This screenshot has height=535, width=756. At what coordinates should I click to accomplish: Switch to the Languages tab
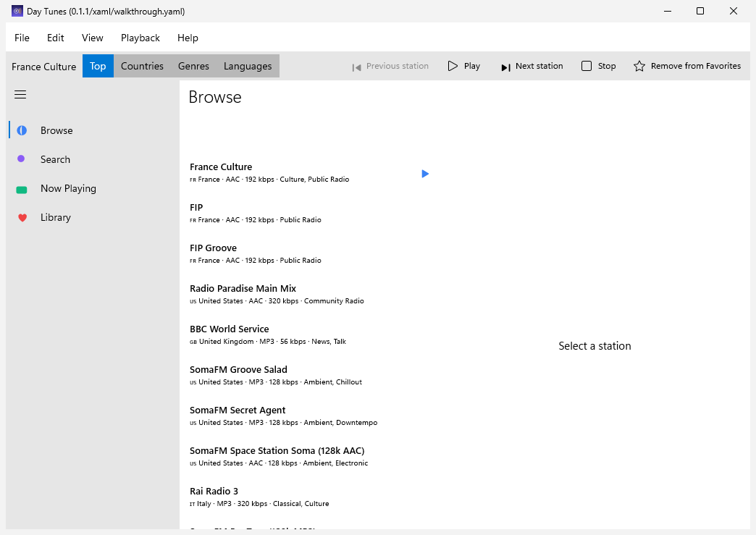pyautogui.click(x=248, y=66)
